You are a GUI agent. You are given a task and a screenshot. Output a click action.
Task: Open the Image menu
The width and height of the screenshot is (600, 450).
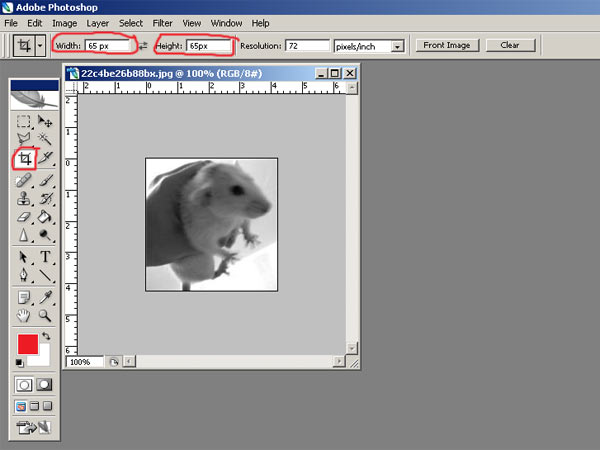click(x=64, y=23)
